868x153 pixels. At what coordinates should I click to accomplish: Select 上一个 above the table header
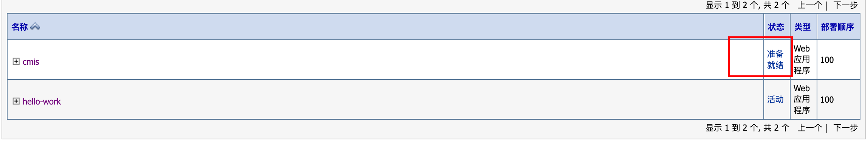809,5
